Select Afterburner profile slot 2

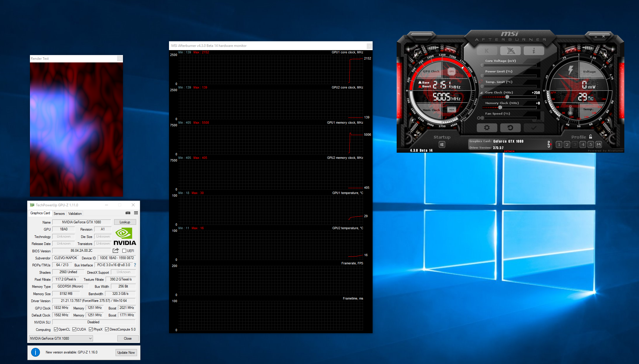567,144
